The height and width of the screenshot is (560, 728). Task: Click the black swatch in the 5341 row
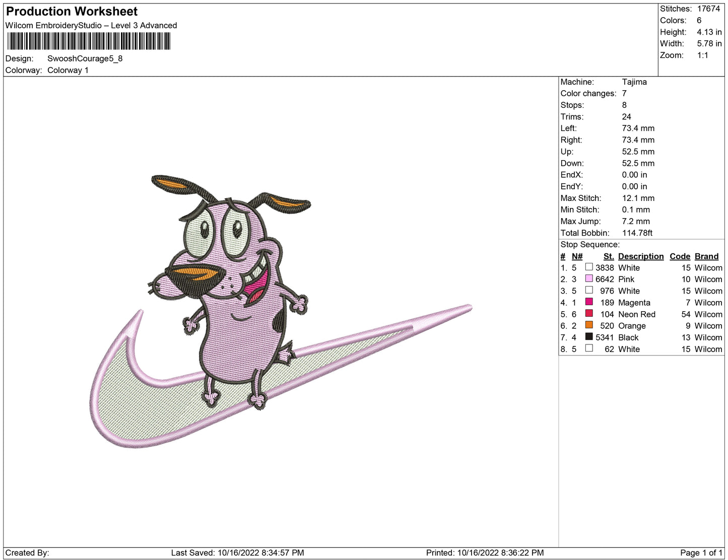(589, 336)
